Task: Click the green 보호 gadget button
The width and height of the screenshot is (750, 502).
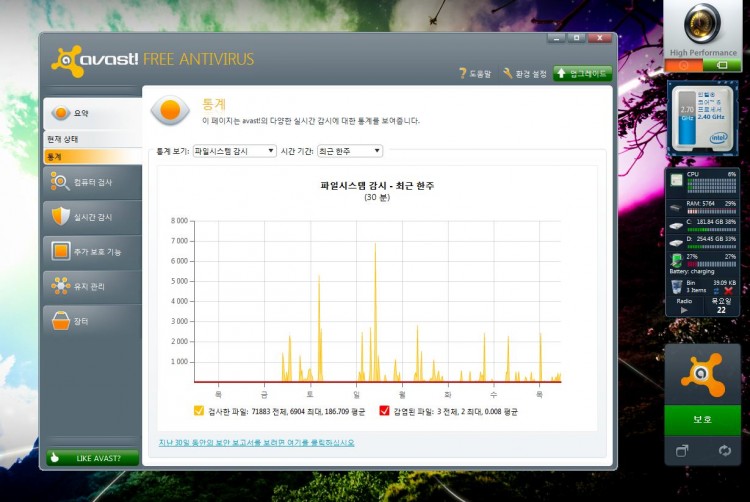Action: pos(702,419)
